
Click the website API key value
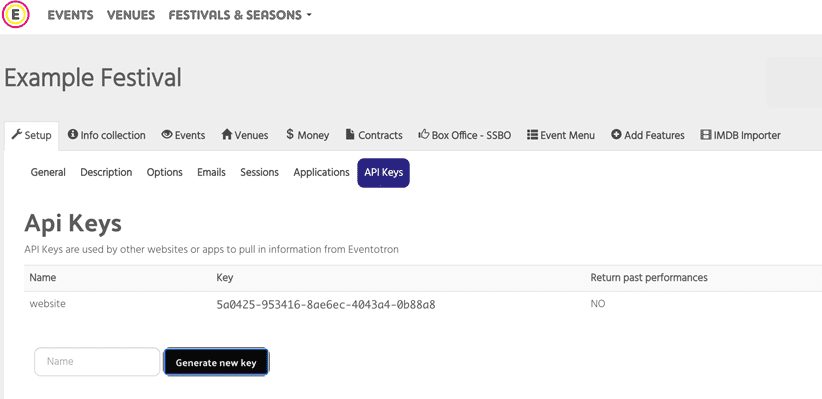tap(326, 305)
